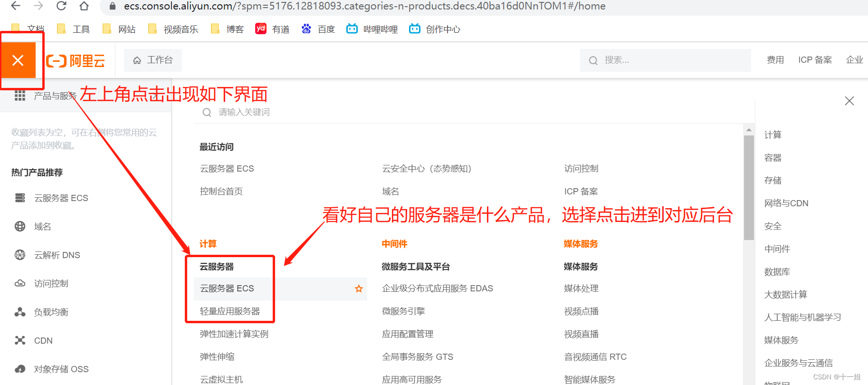Viewport: 868px width, 385px height.
Task: Jump to 计算 category in right index
Action: tap(773, 135)
